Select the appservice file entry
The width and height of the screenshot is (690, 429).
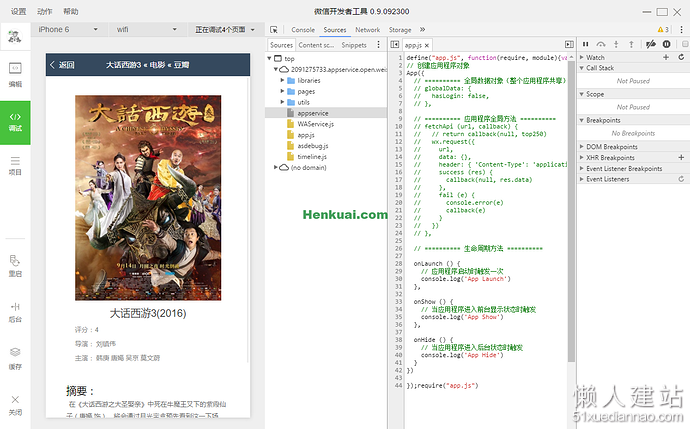point(313,113)
